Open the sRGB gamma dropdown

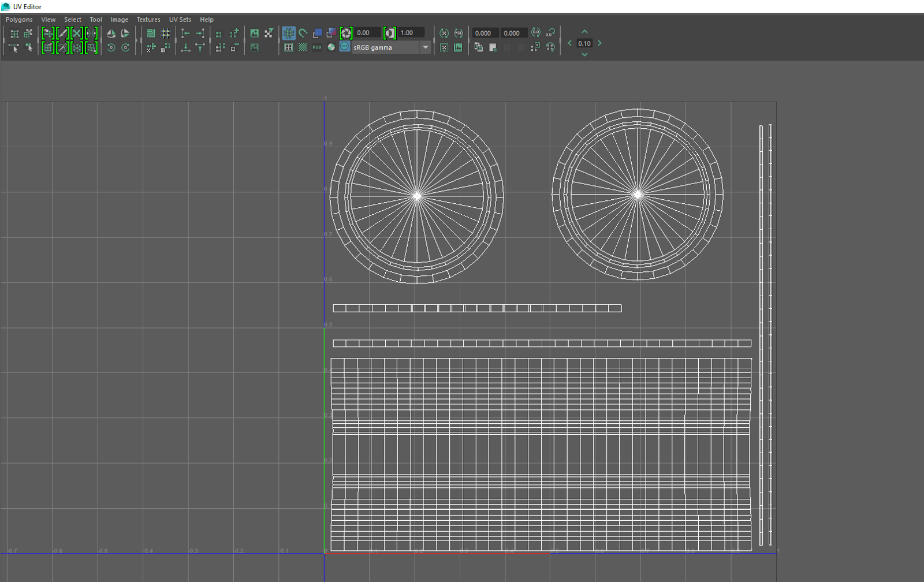pos(425,47)
